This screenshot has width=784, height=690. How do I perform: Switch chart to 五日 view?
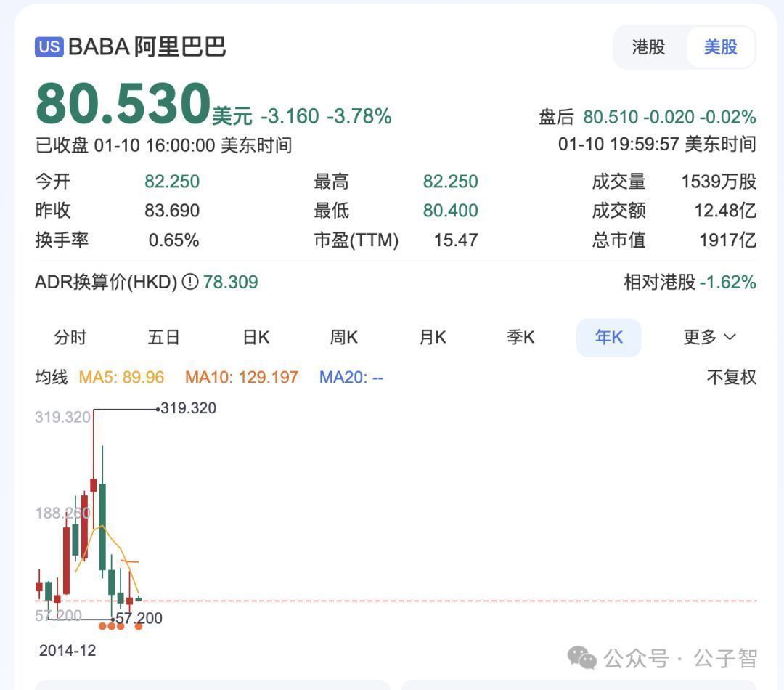pyautogui.click(x=163, y=337)
